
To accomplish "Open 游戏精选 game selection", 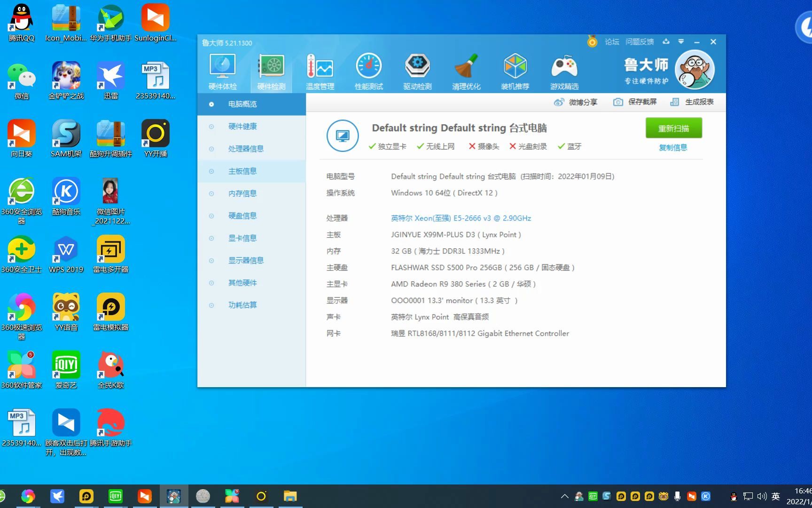I will coord(564,71).
